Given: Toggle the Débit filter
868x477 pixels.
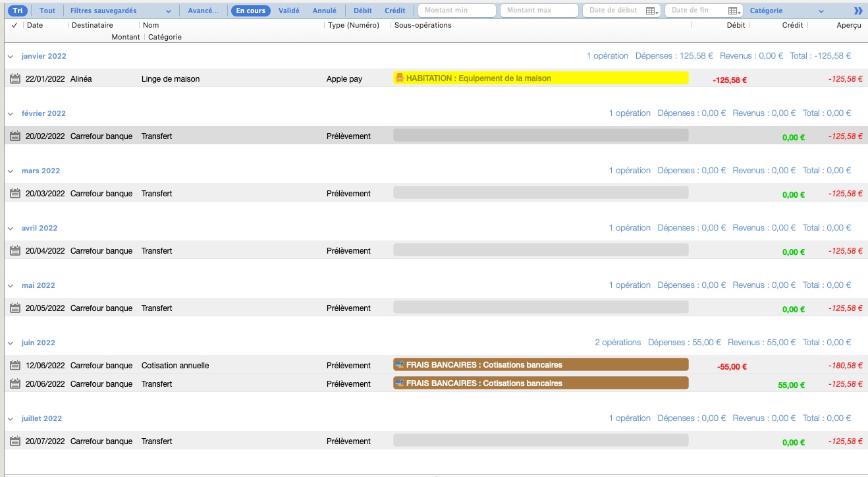Looking at the screenshot, I should pyautogui.click(x=362, y=11).
